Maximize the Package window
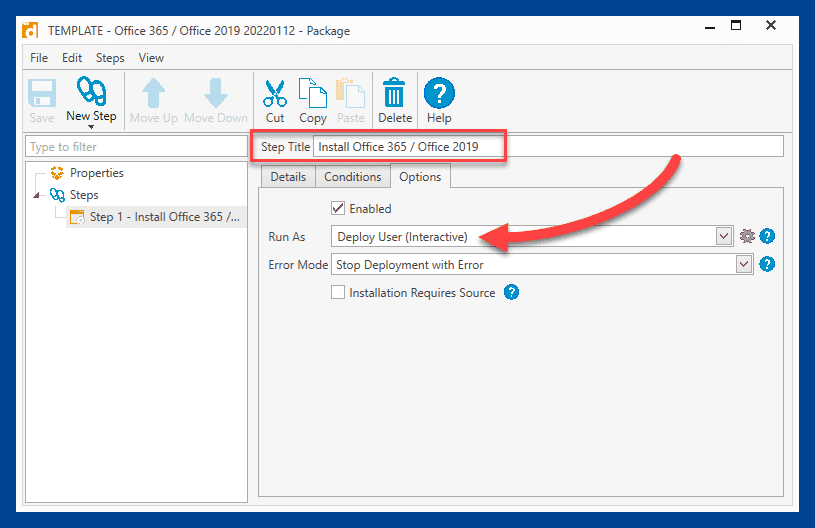The image size is (815, 528). tap(736, 25)
